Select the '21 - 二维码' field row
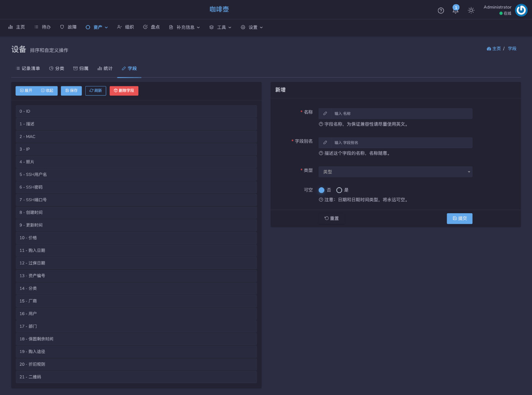The image size is (532, 395). [136, 377]
